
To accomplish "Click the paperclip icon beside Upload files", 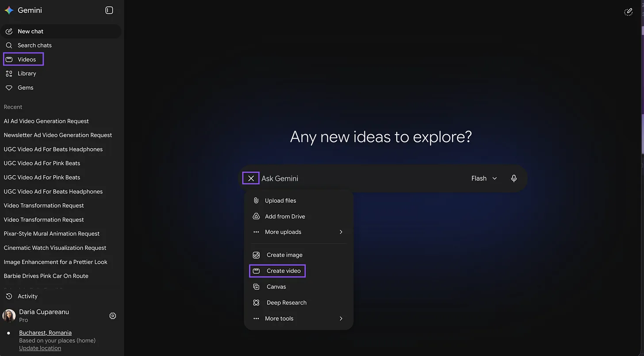I will coord(256,201).
